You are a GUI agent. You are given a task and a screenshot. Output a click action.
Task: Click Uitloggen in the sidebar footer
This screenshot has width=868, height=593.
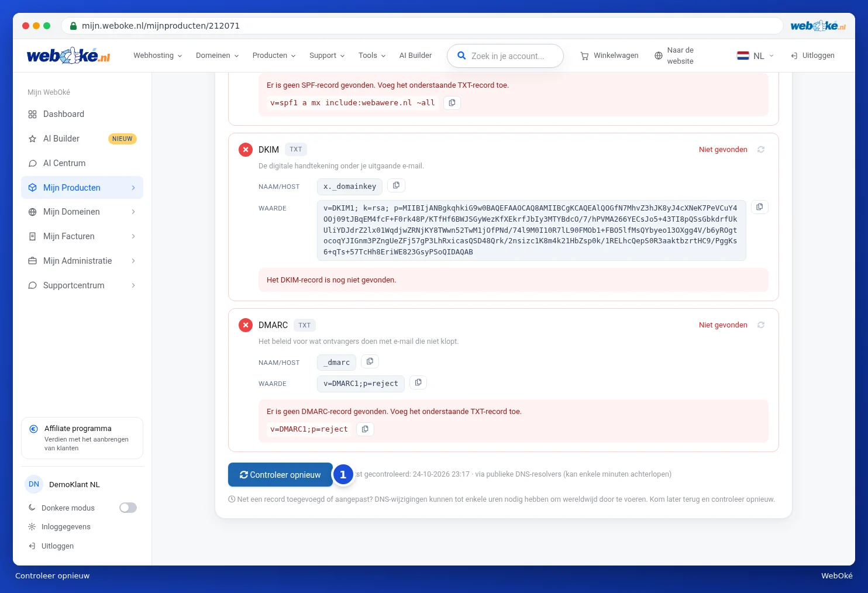coord(51,546)
